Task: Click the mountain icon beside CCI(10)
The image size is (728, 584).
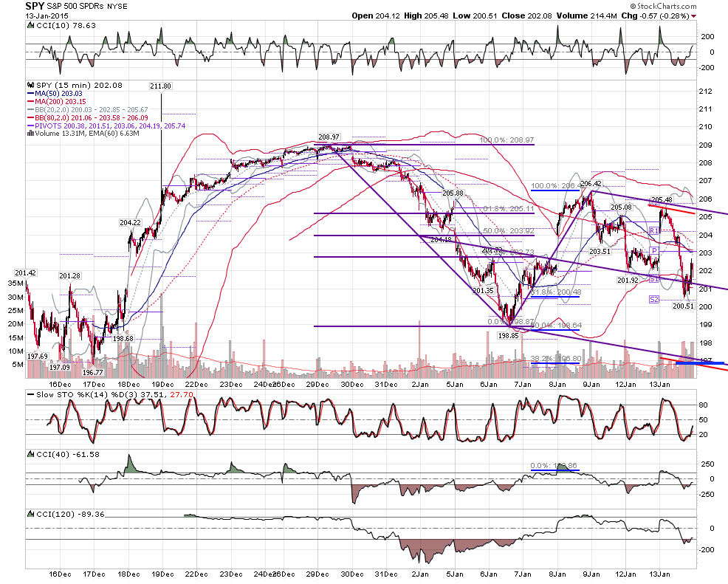Action: 31,26
